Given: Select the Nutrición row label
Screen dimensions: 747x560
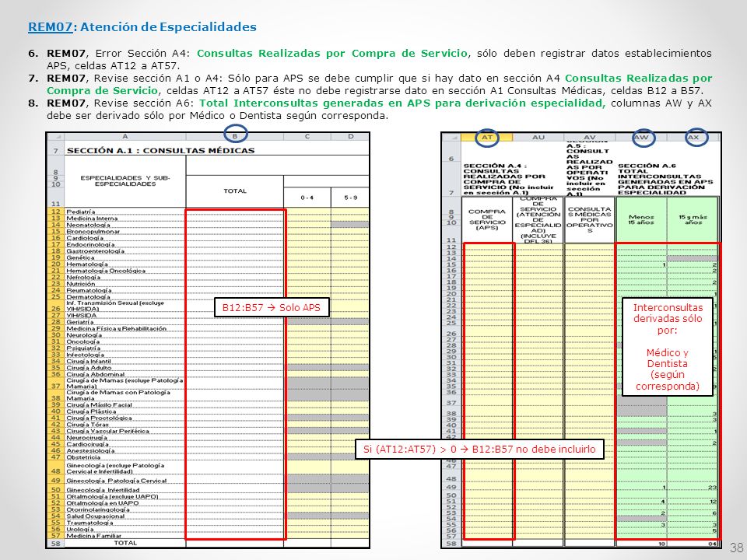Looking at the screenshot, I should [x=80, y=284].
